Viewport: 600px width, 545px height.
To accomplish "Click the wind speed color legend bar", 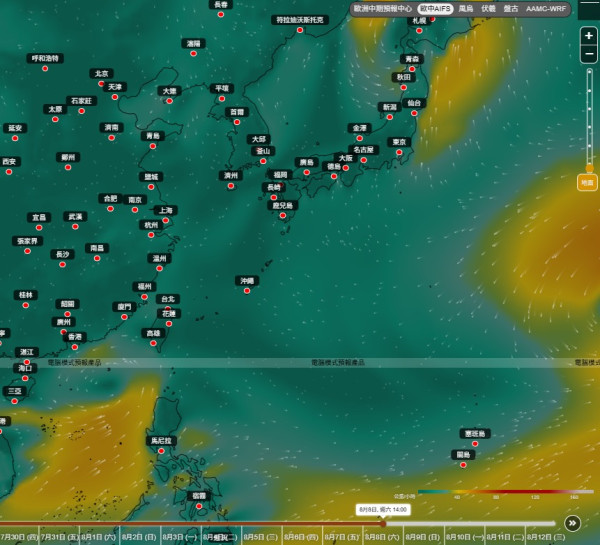I will tap(505, 491).
